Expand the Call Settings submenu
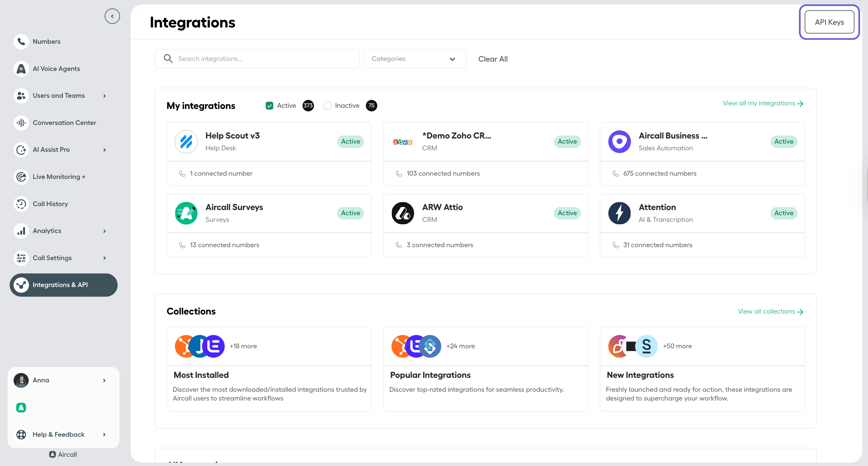 [x=104, y=258]
